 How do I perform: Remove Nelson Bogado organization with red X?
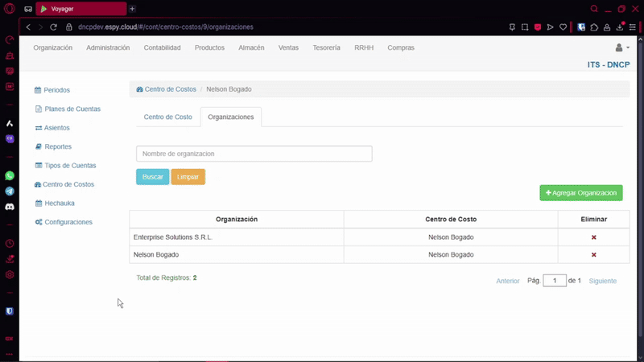(x=594, y=255)
